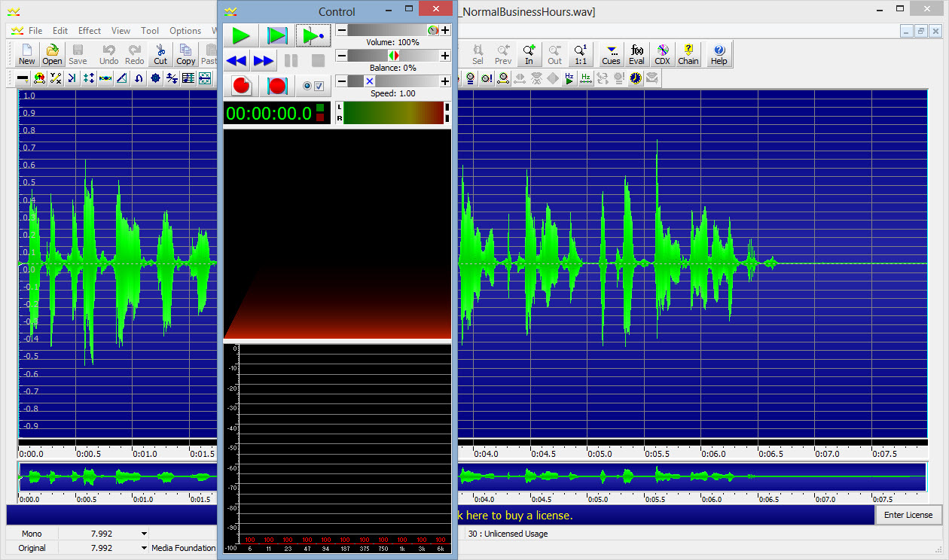Click the Chain toolbar icon
Screen dimensions: 949x560
[688, 54]
